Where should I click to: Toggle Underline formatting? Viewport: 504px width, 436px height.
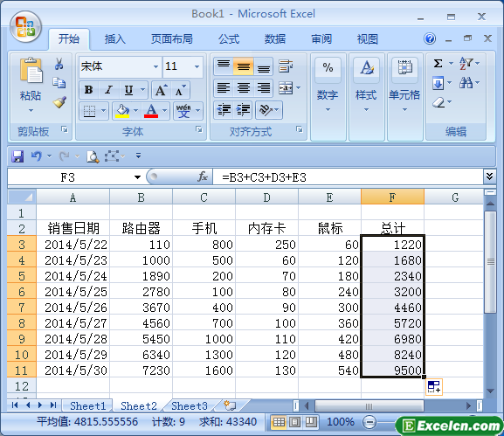click(x=128, y=90)
